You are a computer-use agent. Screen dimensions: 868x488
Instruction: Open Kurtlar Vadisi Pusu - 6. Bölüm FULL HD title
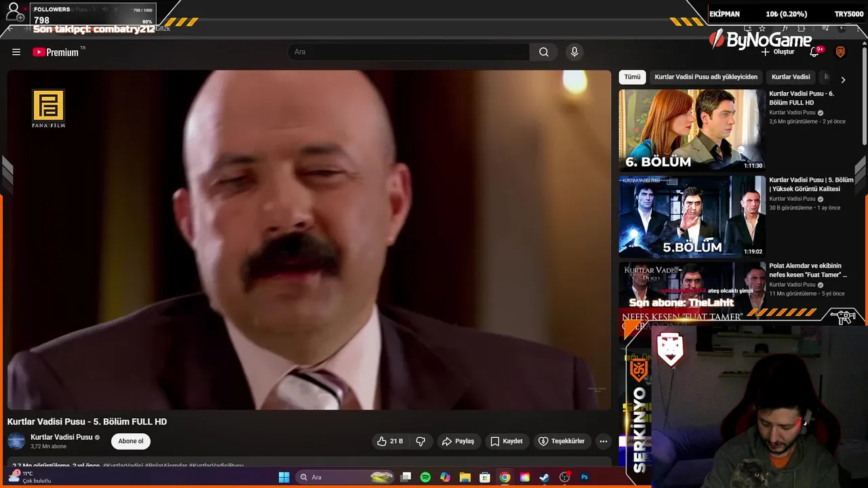(x=802, y=98)
